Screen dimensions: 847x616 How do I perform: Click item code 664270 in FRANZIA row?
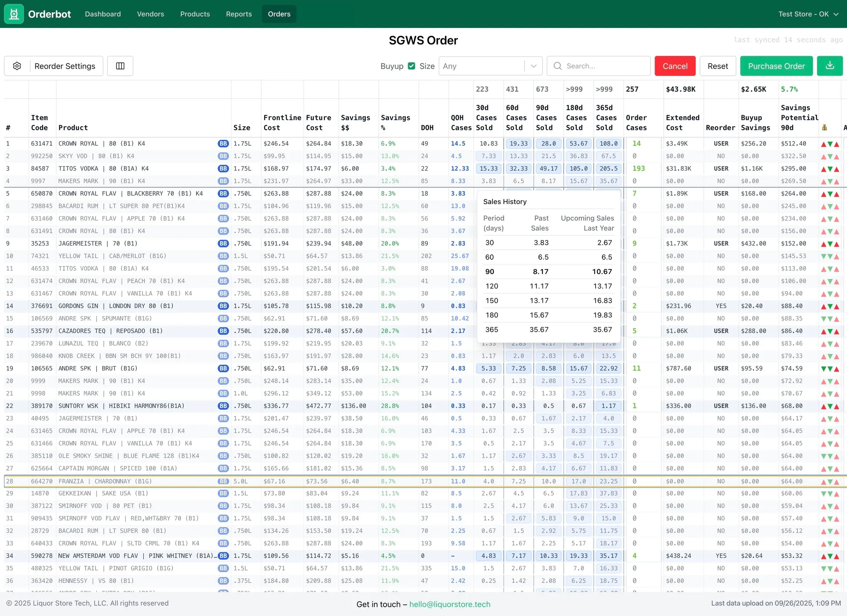(42, 481)
